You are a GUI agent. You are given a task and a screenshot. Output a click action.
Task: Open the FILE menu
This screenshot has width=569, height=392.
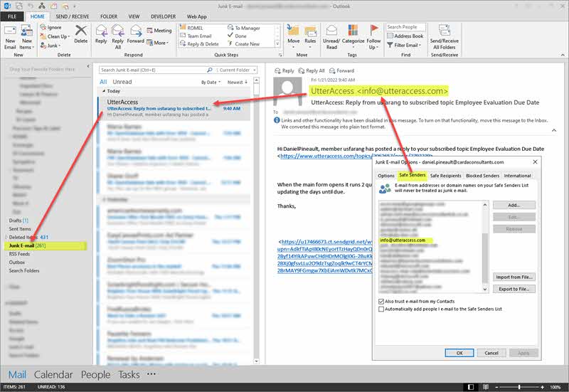(12, 16)
